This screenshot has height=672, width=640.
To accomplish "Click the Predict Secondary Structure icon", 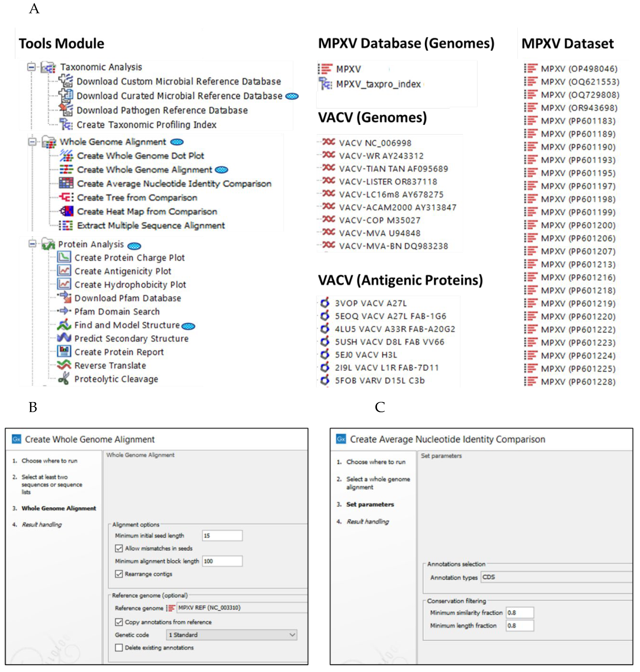I will coord(64,338).
